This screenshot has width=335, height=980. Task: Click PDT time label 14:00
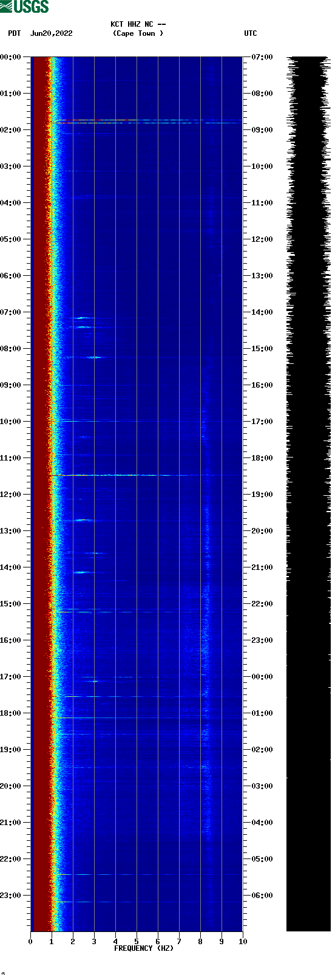coord(11,567)
